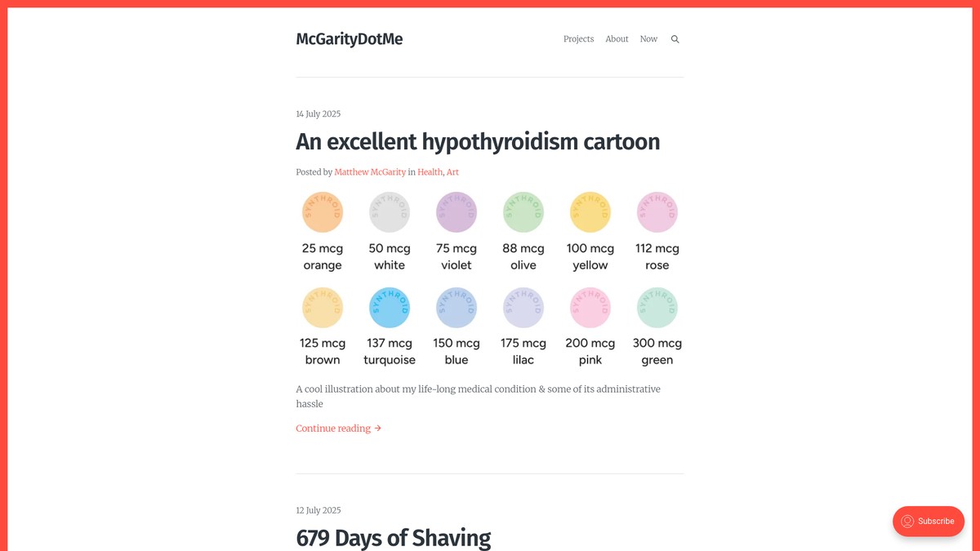
Task: Click Continue reading link
Action: point(338,429)
